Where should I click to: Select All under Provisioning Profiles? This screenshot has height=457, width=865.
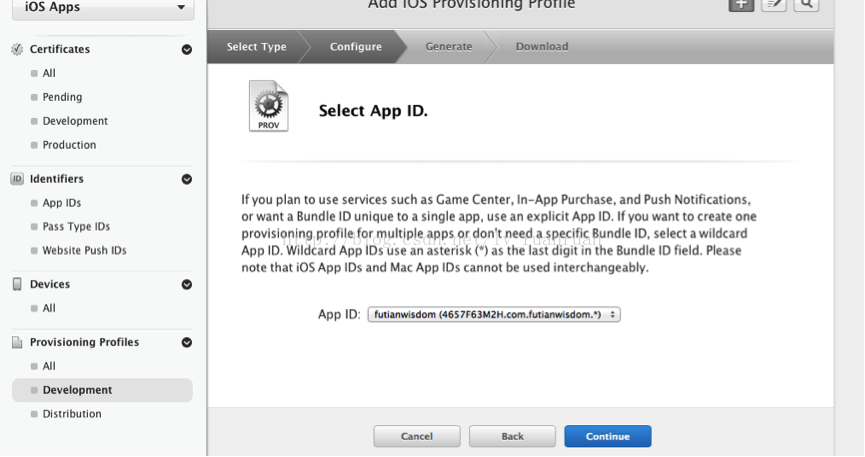(x=49, y=366)
